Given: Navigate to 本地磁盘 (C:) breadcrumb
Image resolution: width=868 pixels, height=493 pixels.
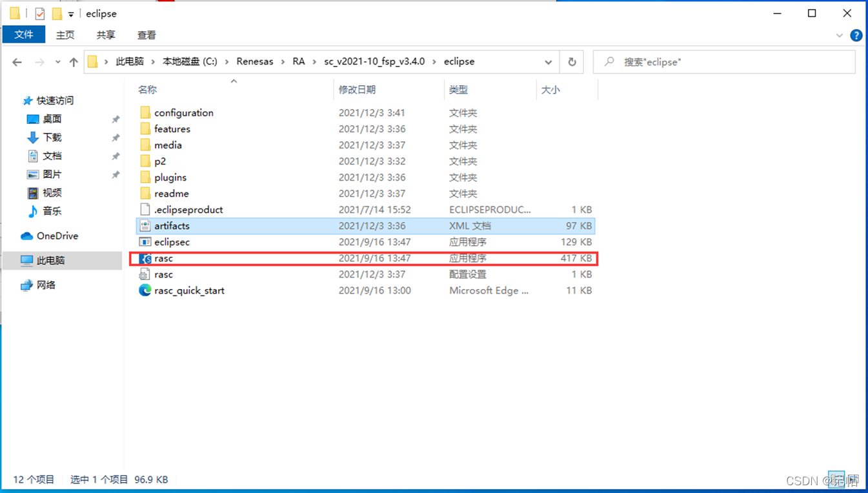Looking at the screenshot, I should tap(190, 62).
